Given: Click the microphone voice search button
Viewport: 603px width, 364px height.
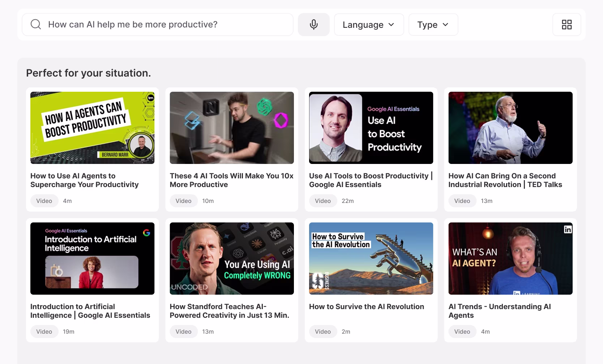Looking at the screenshot, I should point(313,25).
